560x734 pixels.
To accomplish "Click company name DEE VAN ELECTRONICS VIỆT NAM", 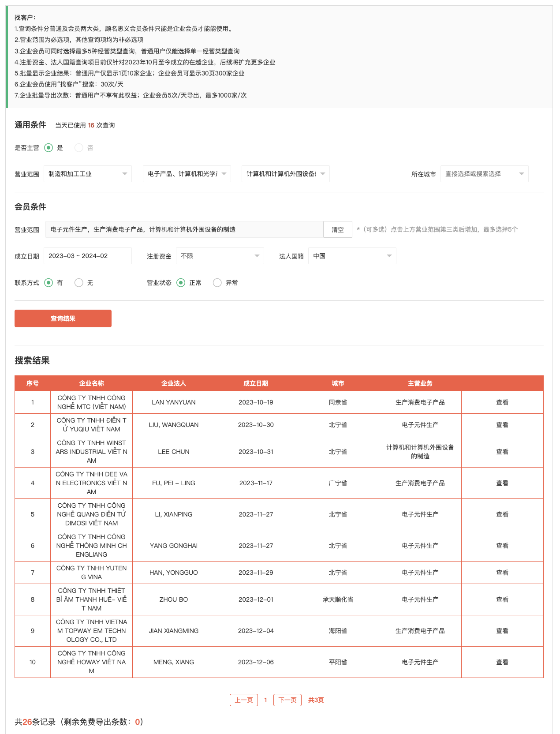I will (91, 483).
